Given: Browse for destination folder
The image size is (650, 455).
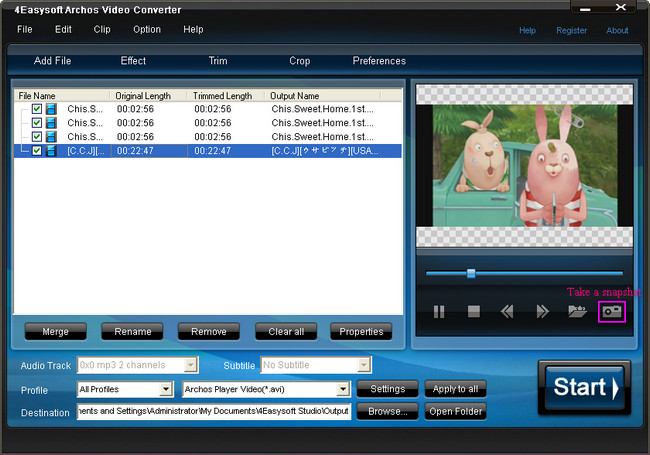Looking at the screenshot, I should click(388, 411).
